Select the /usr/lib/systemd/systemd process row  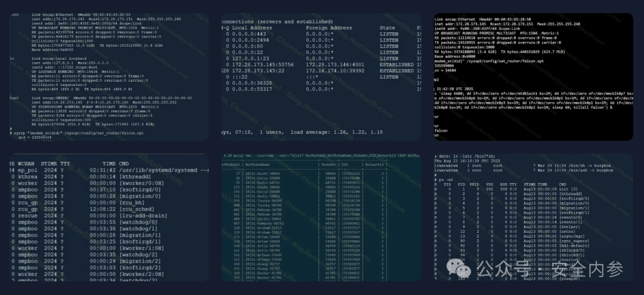[109, 170]
